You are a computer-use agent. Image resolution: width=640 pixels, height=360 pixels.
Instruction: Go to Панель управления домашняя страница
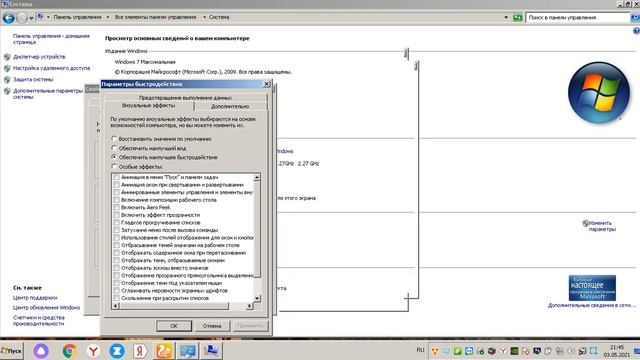pyautogui.click(x=51, y=39)
